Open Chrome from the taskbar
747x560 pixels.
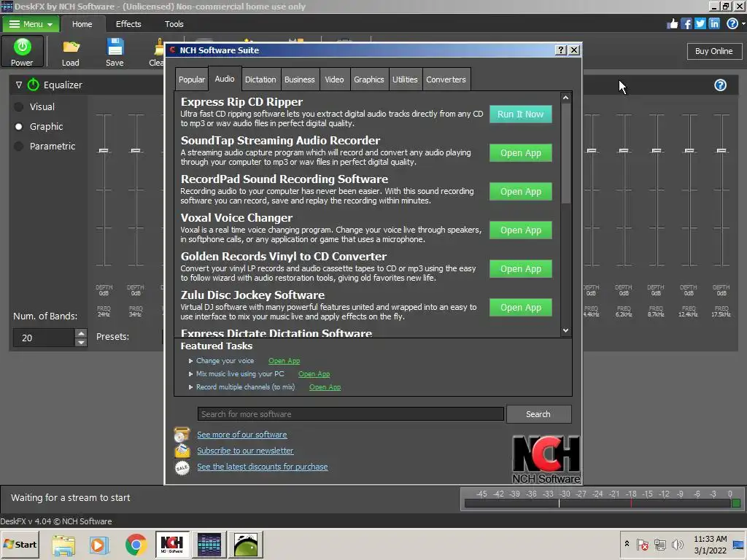[136, 545]
